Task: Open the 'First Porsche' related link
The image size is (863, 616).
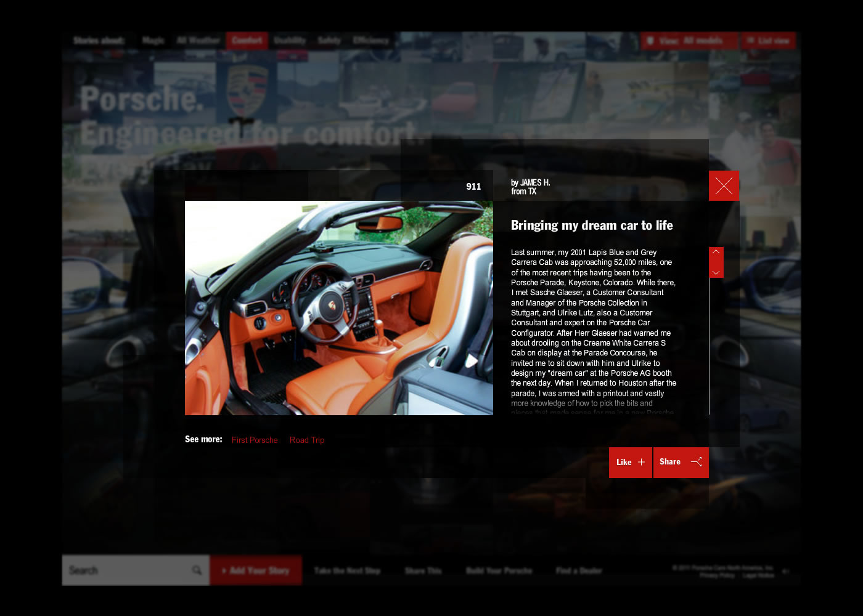Action: pyautogui.click(x=255, y=440)
